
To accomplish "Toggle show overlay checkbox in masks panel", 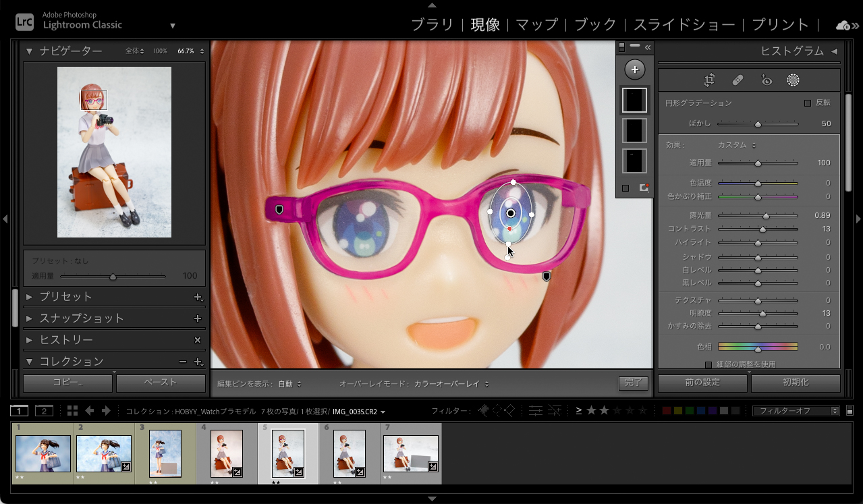I will click(x=625, y=188).
